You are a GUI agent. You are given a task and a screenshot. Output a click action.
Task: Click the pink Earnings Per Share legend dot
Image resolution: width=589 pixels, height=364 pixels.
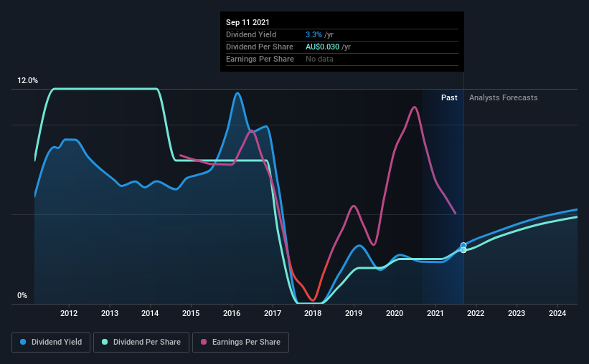click(204, 342)
